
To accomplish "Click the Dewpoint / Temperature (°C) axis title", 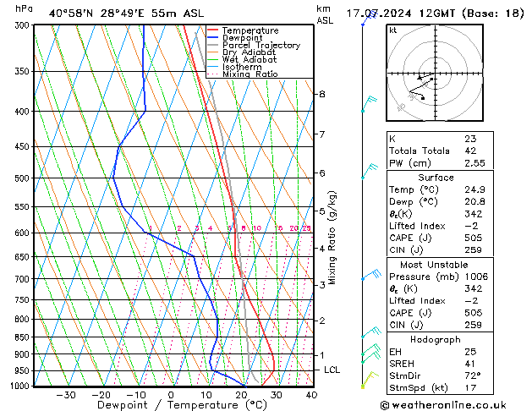I will [x=182, y=405].
